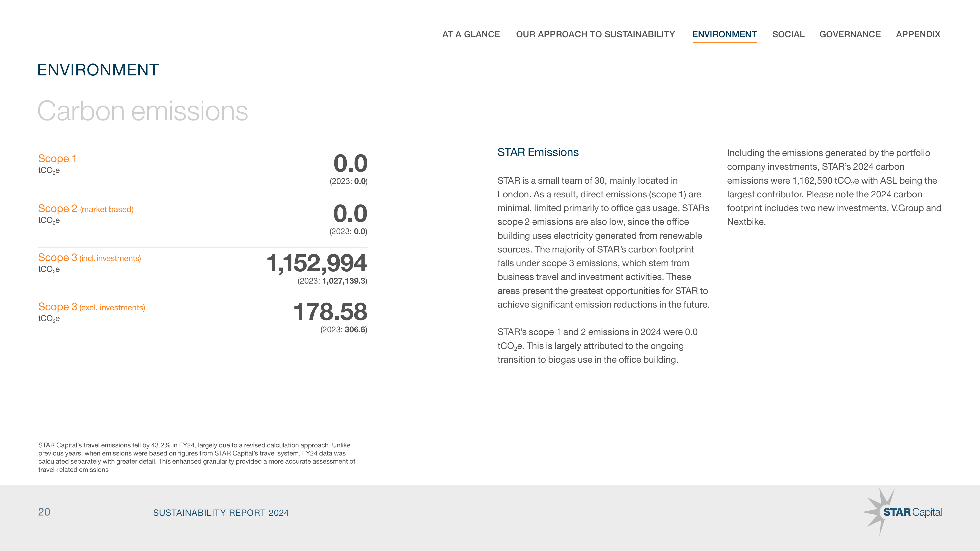Switch to the SOCIAL section
Image resolution: width=980 pixels, height=551 pixels.
click(x=788, y=34)
